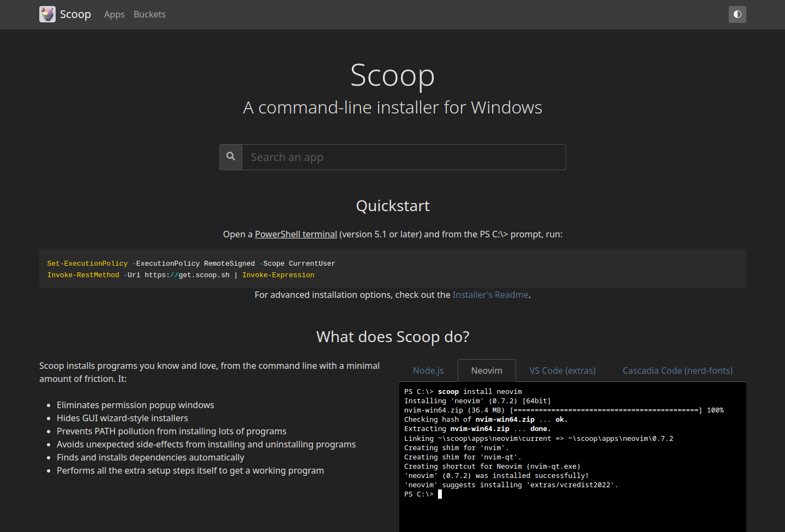
Task: Click 'Eliminates permission popup windows' bullet
Action: pyautogui.click(x=135, y=405)
